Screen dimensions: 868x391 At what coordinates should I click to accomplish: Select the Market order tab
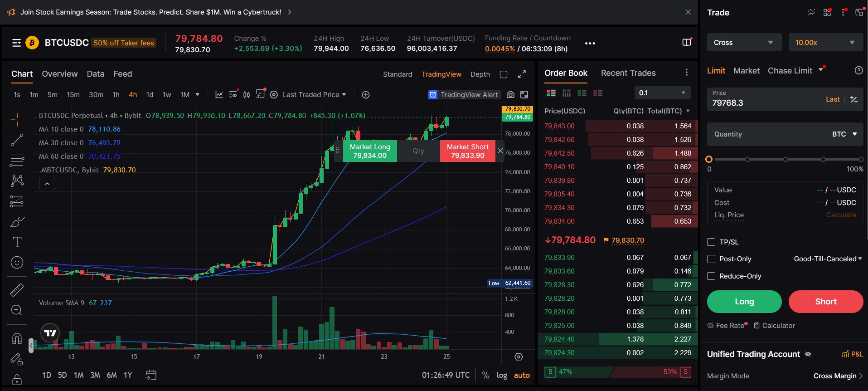point(747,71)
